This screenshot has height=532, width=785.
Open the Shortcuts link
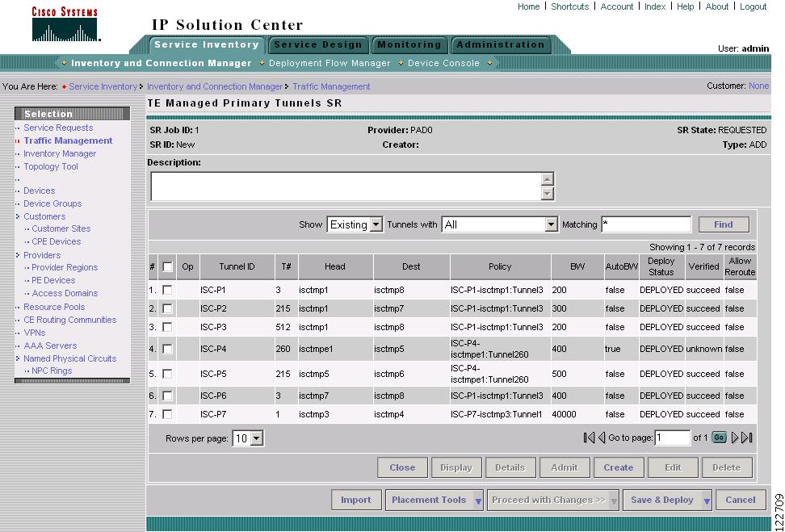pyautogui.click(x=569, y=6)
